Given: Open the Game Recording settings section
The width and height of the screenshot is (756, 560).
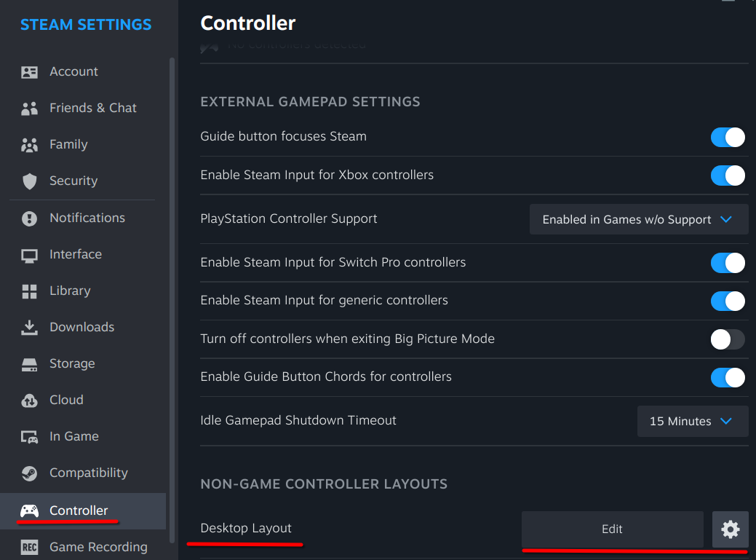Looking at the screenshot, I should pos(98,547).
